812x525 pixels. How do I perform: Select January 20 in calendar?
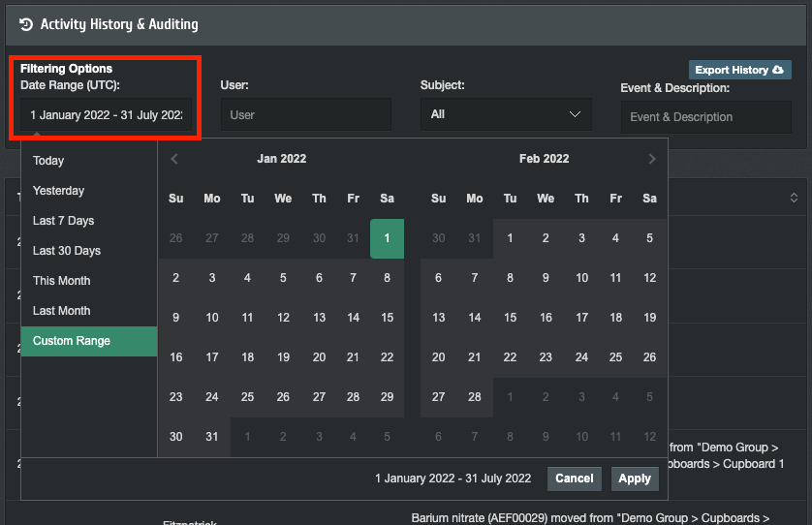coord(319,357)
